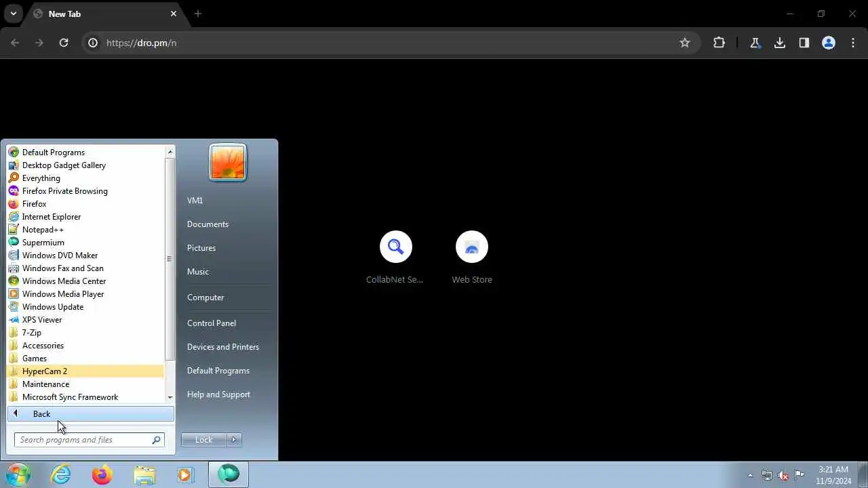Open Windows Media Center
The image size is (868, 488).
pyautogui.click(x=85, y=281)
